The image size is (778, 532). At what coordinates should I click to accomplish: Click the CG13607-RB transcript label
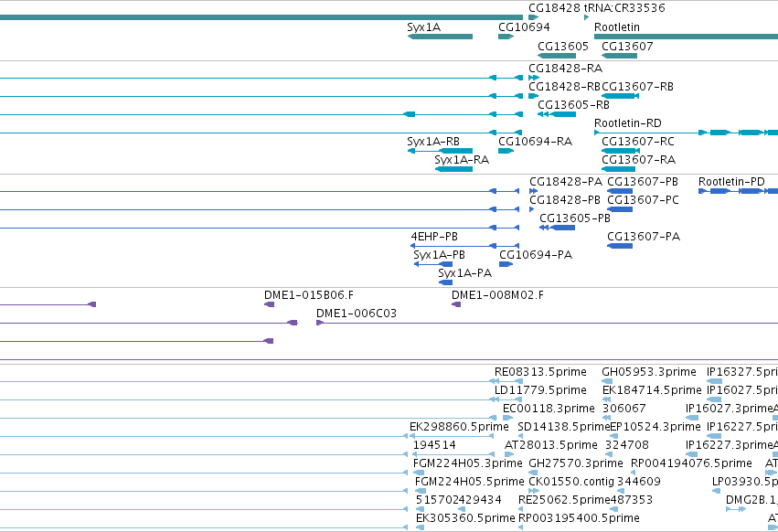[637, 86]
